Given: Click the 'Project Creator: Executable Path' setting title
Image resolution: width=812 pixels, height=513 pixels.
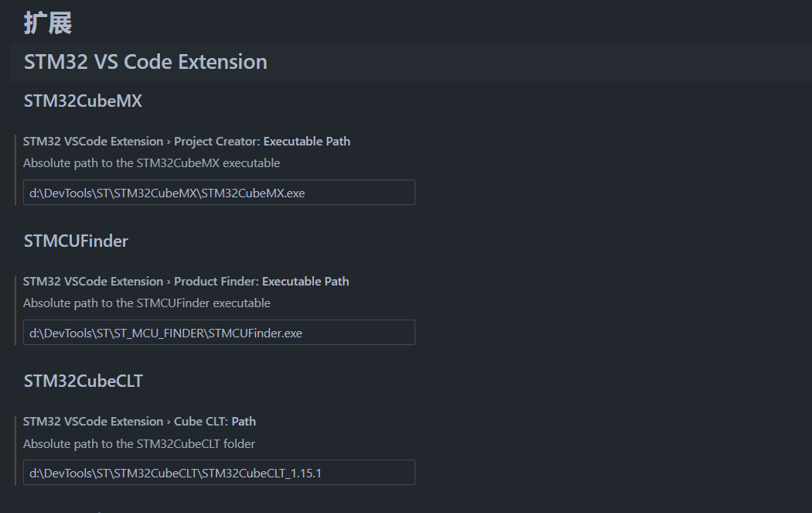Looking at the screenshot, I should [186, 142].
